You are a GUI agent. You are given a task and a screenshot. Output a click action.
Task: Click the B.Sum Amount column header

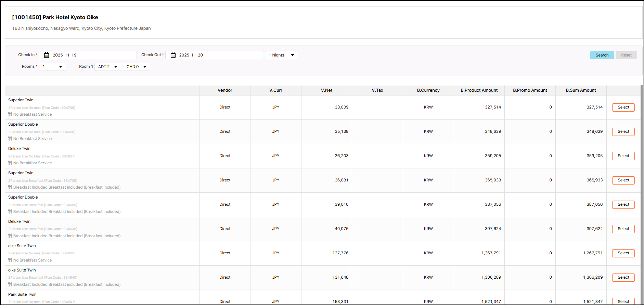pyautogui.click(x=581, y=90)
